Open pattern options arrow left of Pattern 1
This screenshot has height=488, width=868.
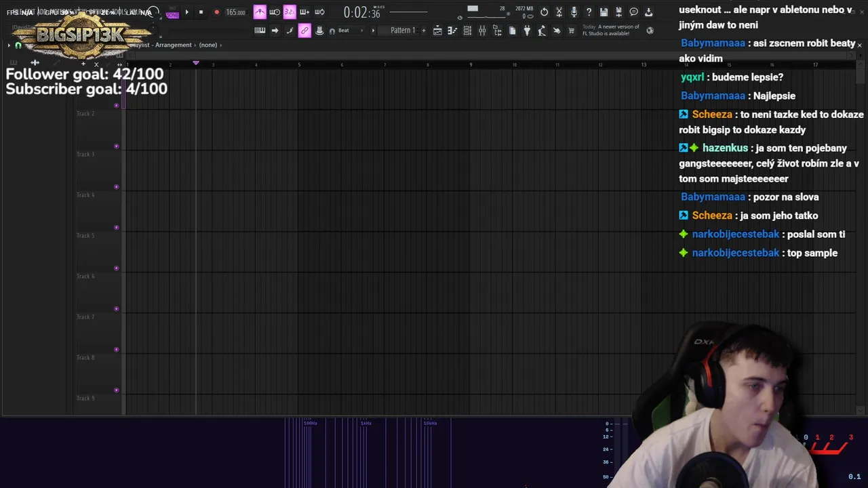coord(373,30)
